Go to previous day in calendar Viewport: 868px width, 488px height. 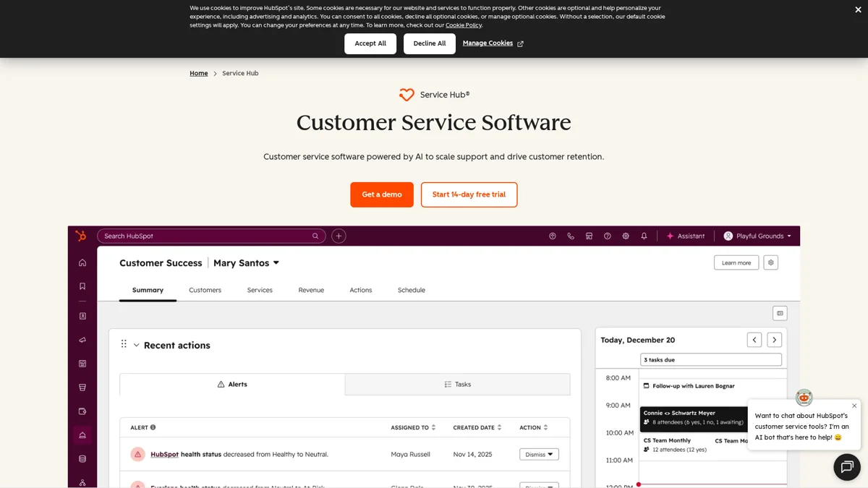click(x=754, y=340)
